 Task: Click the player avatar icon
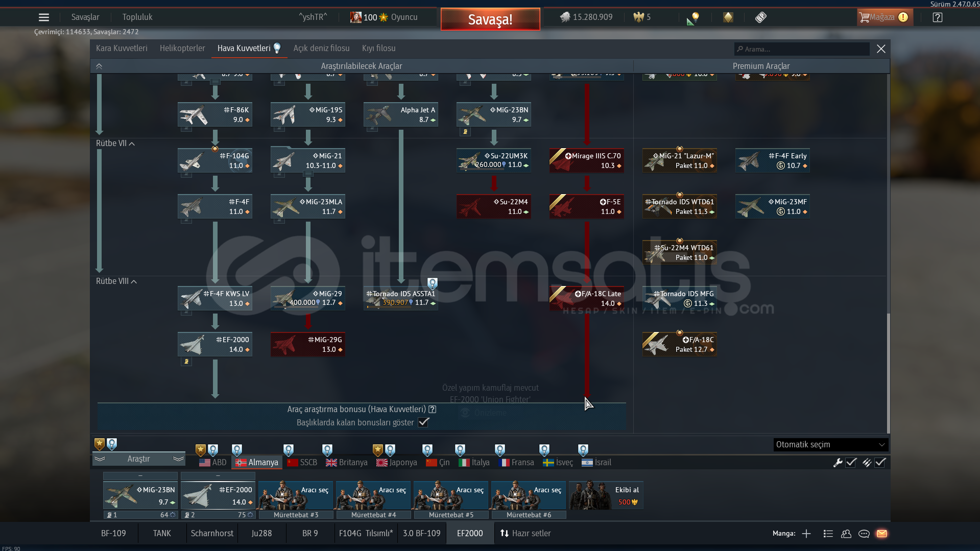tap(355, 17)
